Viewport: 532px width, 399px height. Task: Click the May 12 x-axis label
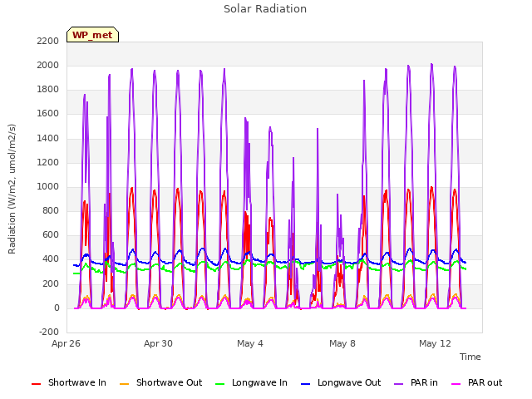pyautogui.click(x=435, y=343)
